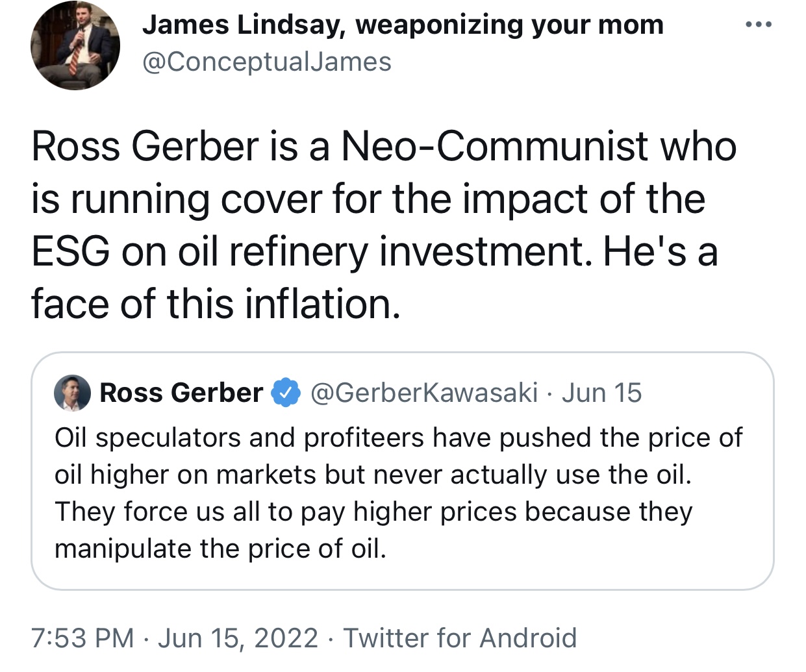Click the line 'They force us all to pay'

coord(373,512)
